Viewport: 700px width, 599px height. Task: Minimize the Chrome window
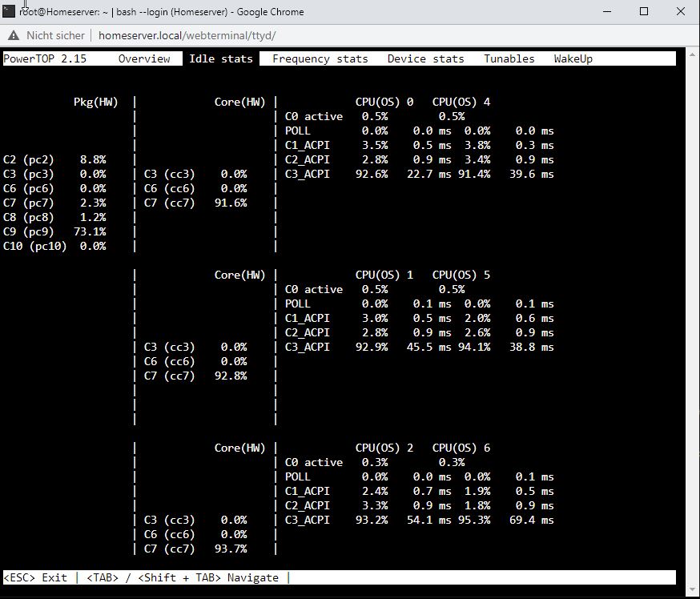(x=607, y=11)
